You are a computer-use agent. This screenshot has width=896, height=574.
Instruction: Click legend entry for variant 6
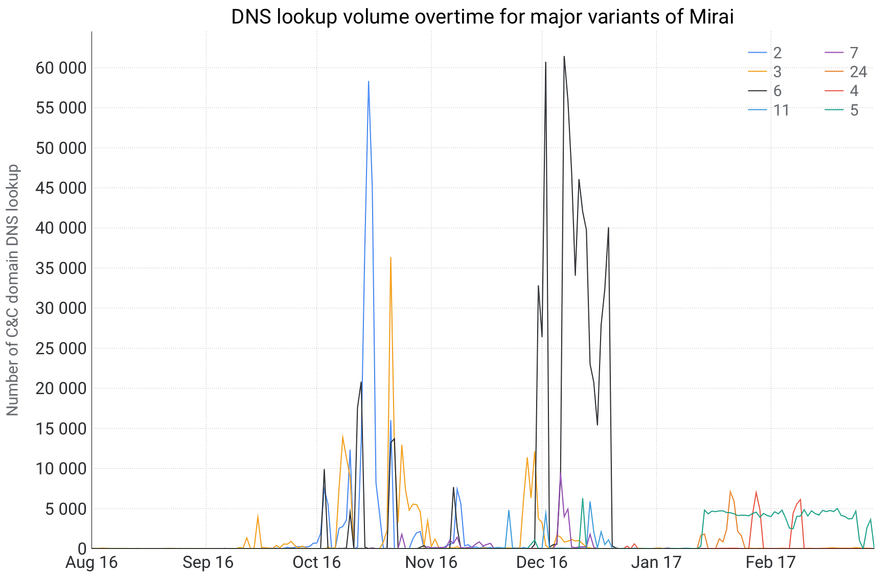coord(765,91)
